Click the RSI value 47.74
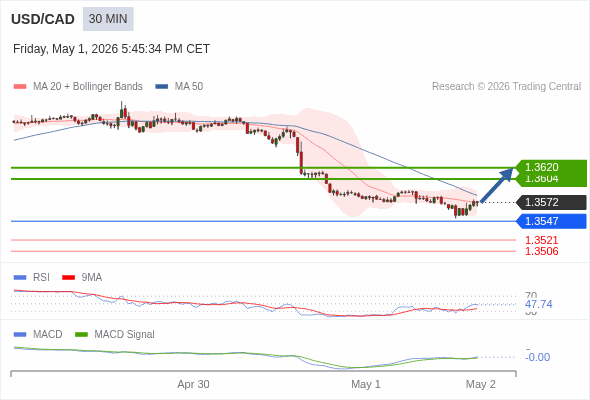This screenshot has width=590, height=400. [x=538, y=304]
